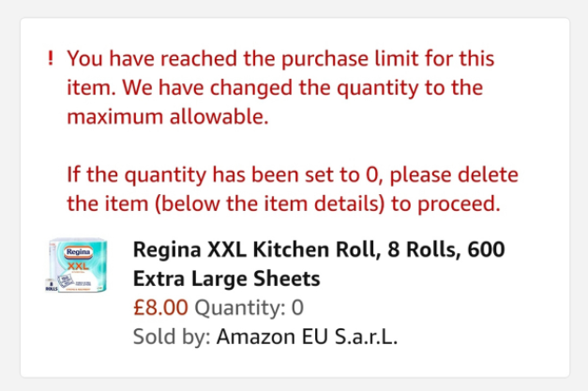Click the 8 Rolls badge on product image
The width and height of the screenshot is (588, 391).
[51, 283]
